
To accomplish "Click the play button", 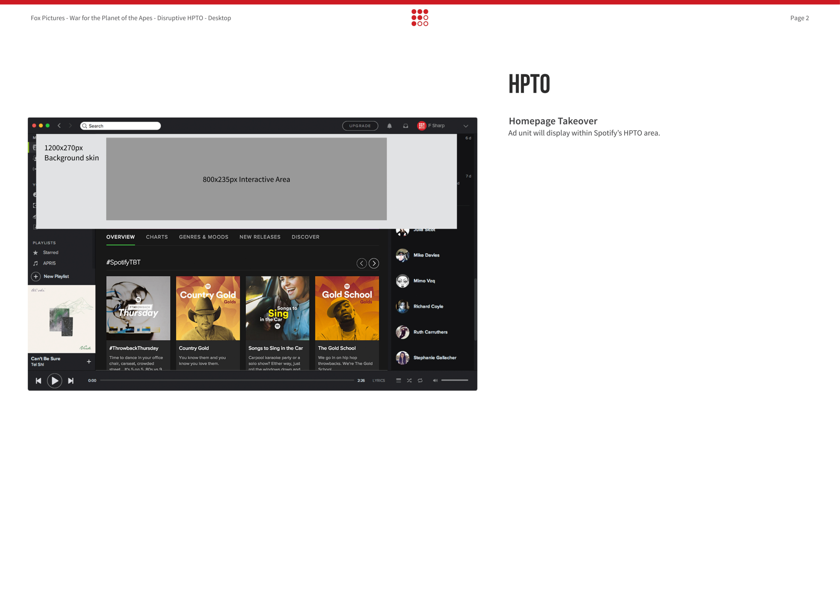I will (54, 381).
